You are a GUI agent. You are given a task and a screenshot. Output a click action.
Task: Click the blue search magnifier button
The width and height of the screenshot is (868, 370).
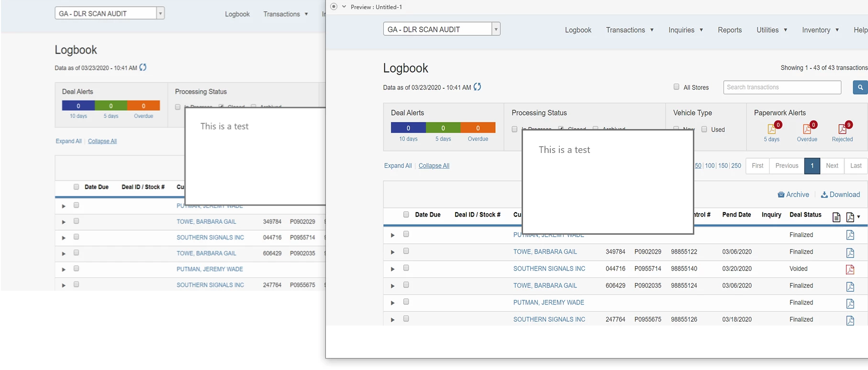(860, 87)
